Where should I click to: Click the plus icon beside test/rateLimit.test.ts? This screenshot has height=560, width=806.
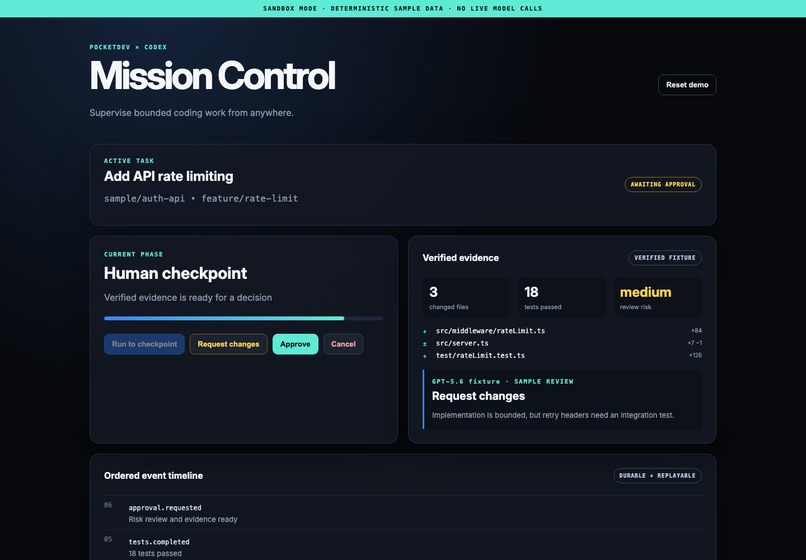[425, 356]
